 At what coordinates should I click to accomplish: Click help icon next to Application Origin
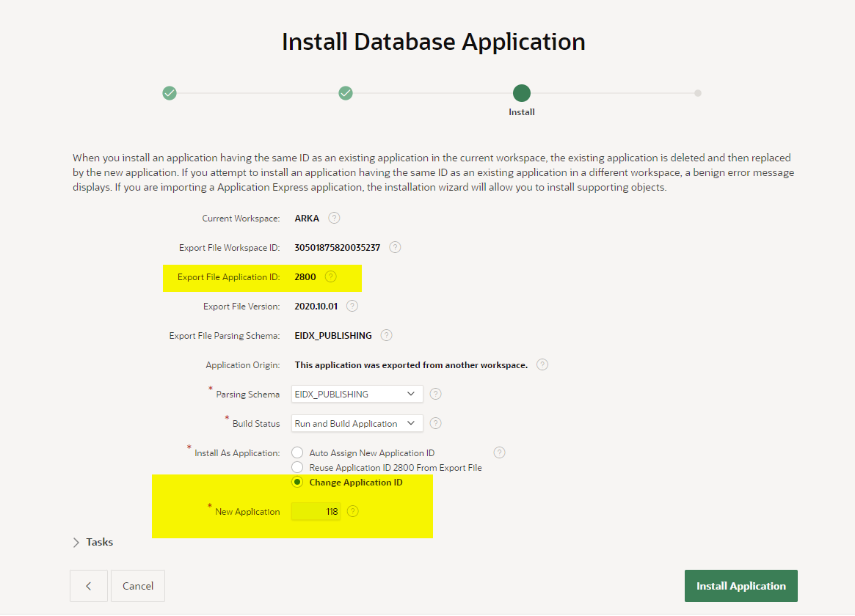coord(542,364)
